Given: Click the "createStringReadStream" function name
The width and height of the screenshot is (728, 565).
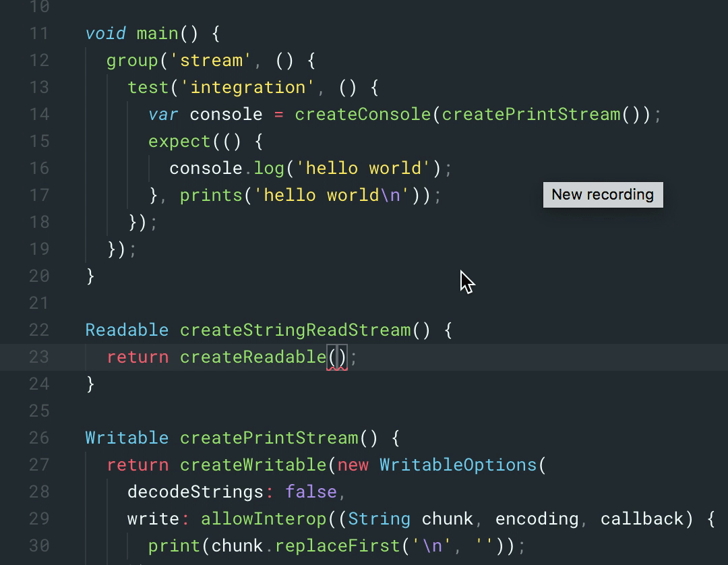Looking at the screenshot, I should (295, 330).
